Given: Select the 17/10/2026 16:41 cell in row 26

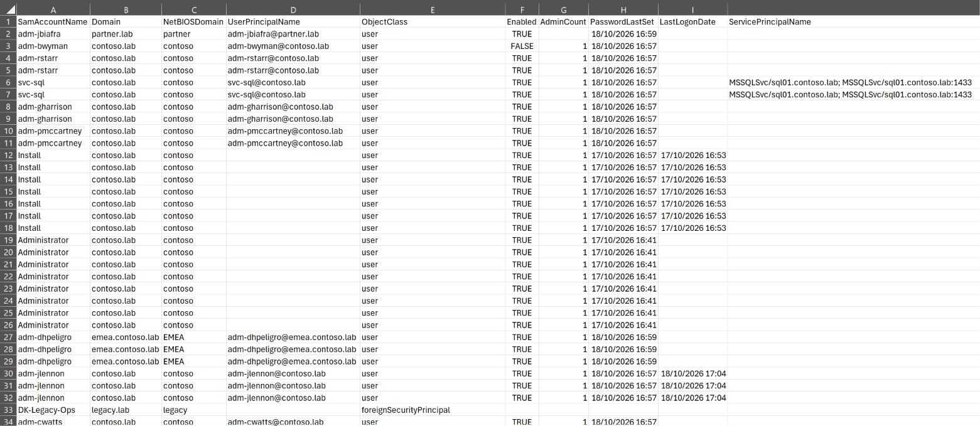Looking at the screenshot, I should click(623, 325).
